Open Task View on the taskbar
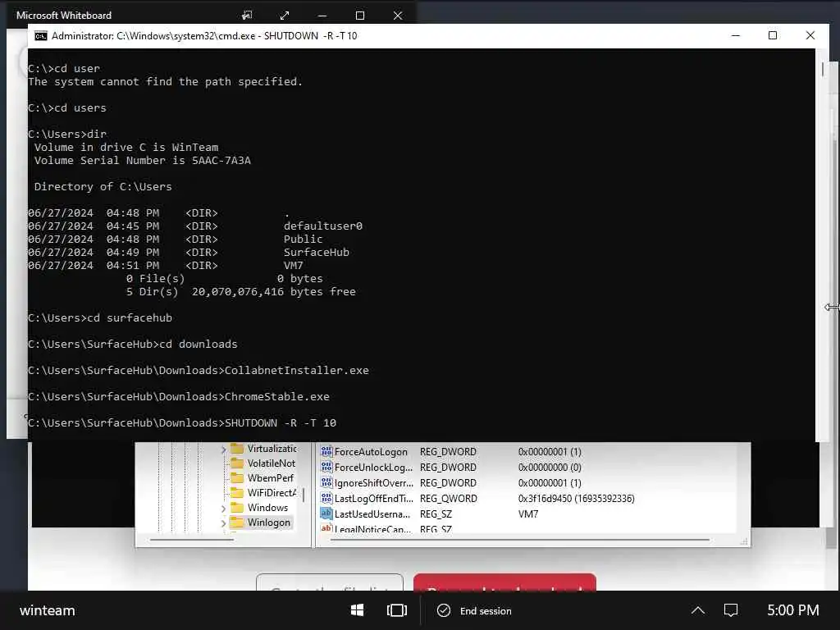The height and width of the screenshot is (630, 840). pos(396,610)
